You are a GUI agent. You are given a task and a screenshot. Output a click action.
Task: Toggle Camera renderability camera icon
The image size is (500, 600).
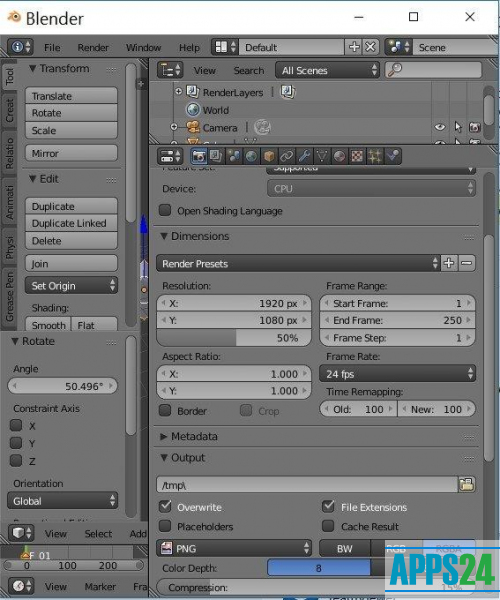(x=475, y=127)
